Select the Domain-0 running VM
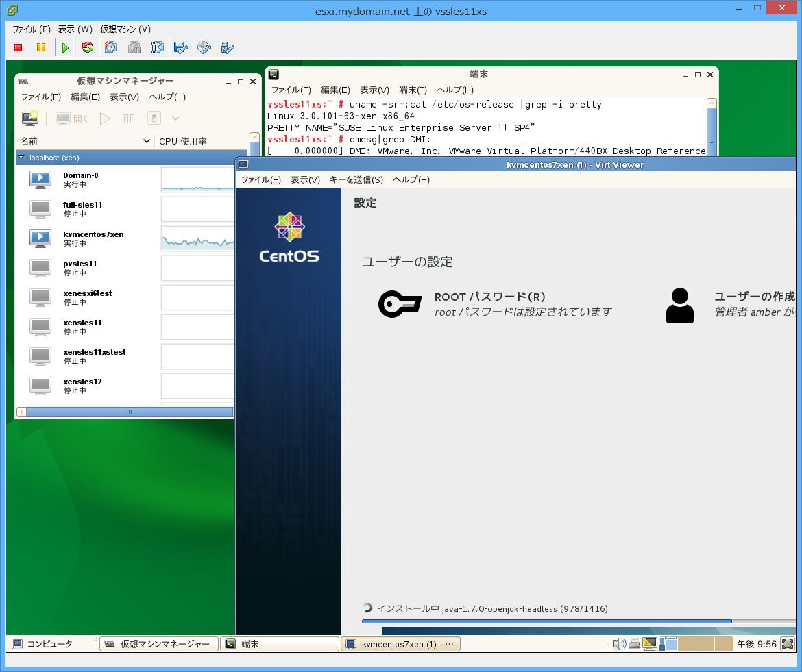The width and height of the screenshot is (802, 672). point(125,179)
